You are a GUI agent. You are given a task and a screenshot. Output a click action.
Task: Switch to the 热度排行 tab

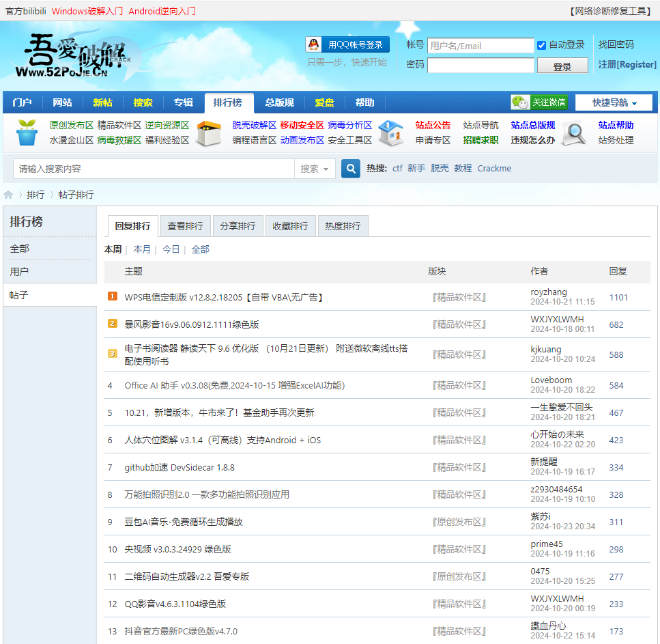pyautogui.click(x=343, y=226)
